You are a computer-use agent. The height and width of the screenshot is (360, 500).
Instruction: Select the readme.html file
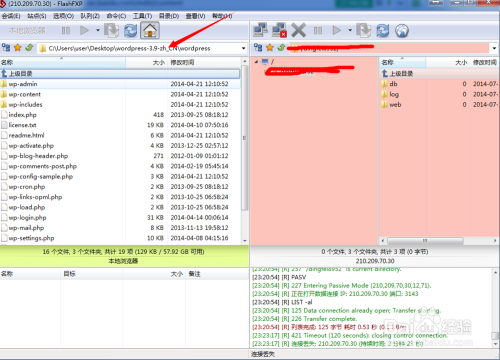(120, 135)
